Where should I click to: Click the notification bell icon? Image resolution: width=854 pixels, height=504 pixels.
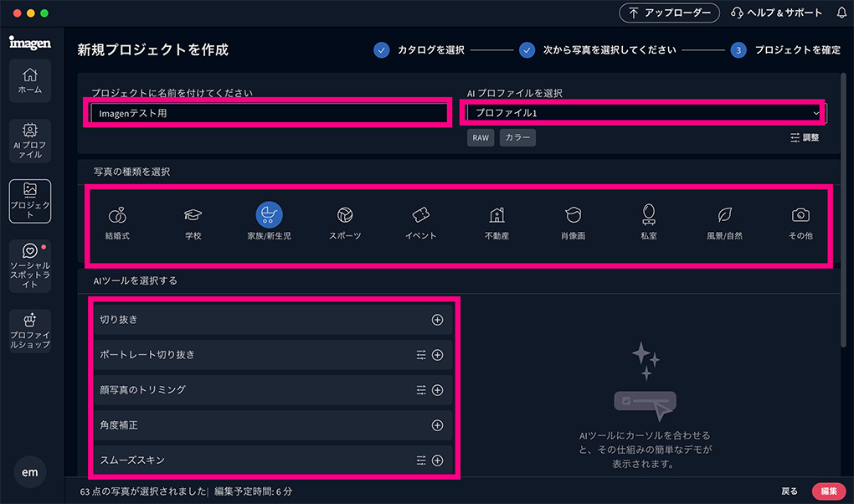click(x=841, y=13)
